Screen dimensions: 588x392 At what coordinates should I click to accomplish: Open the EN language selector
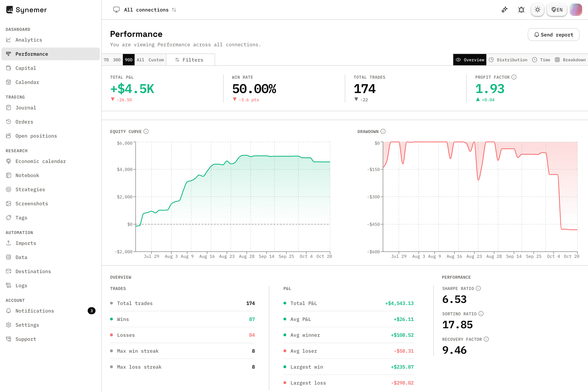coord(557,10)
